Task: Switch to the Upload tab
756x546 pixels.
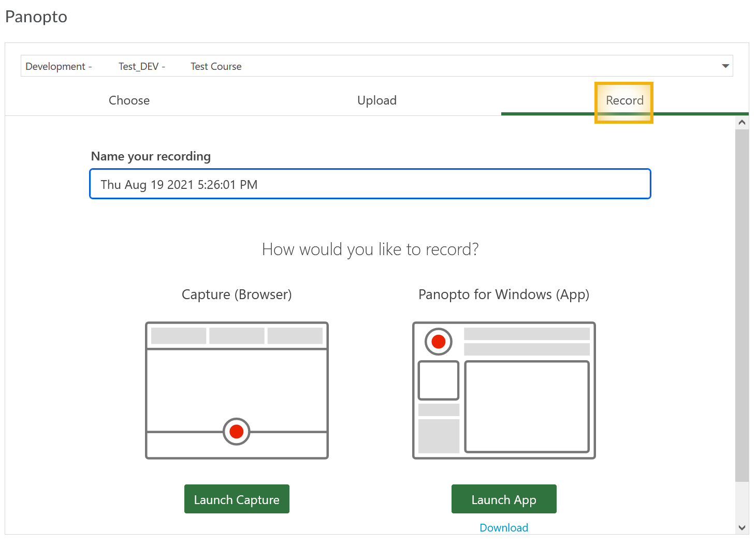Action: [x=377, y=100]
